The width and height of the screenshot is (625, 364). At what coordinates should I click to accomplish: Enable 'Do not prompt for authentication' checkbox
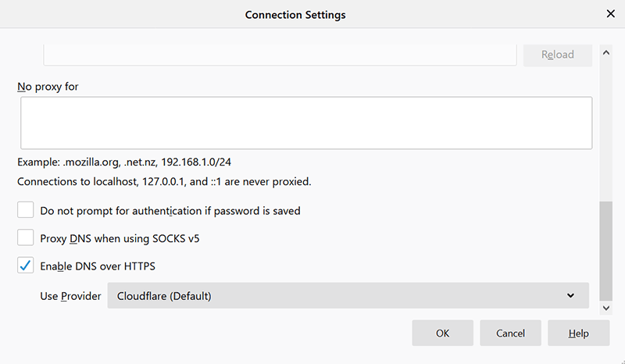pos(27,210)
